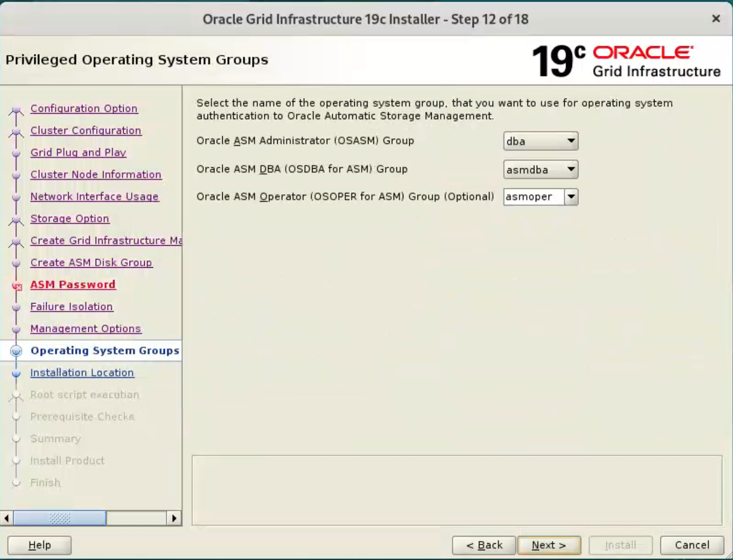This screenshot has height=560, width=733.
Task: Go to Create Grid Infrastructure Management step
Action: pyautogui.click(x=106, y=241)
